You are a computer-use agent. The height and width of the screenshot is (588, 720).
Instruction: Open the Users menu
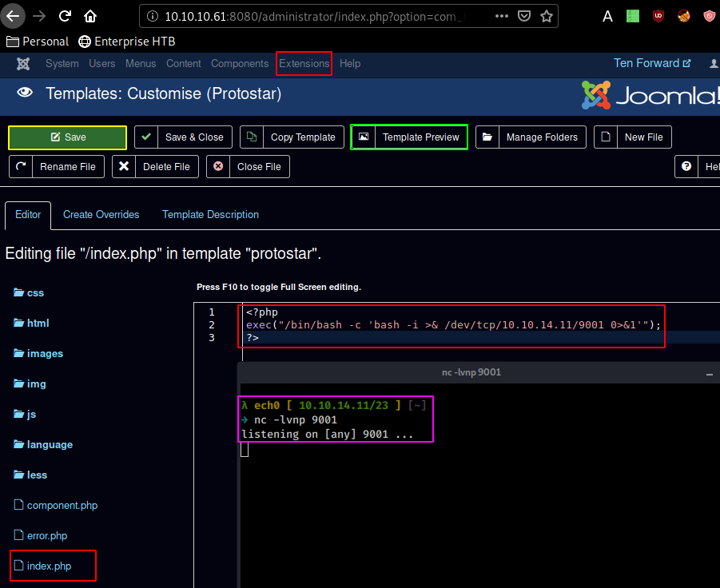click(x=102, y=64)
